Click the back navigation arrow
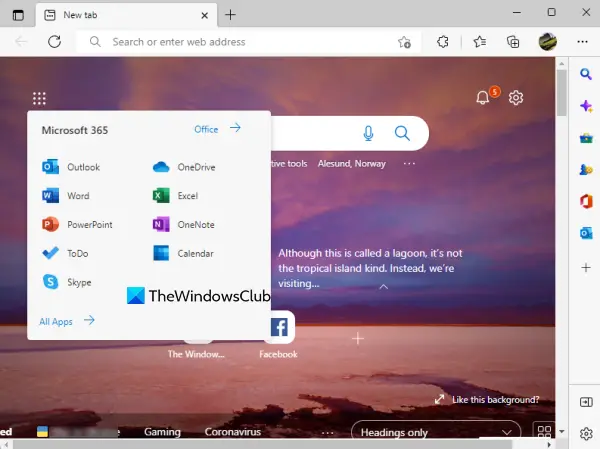 coord(21,41)
